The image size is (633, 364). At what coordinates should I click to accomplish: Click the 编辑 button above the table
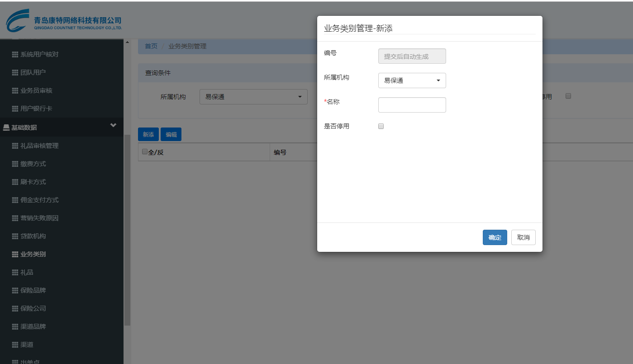[171, 134]
